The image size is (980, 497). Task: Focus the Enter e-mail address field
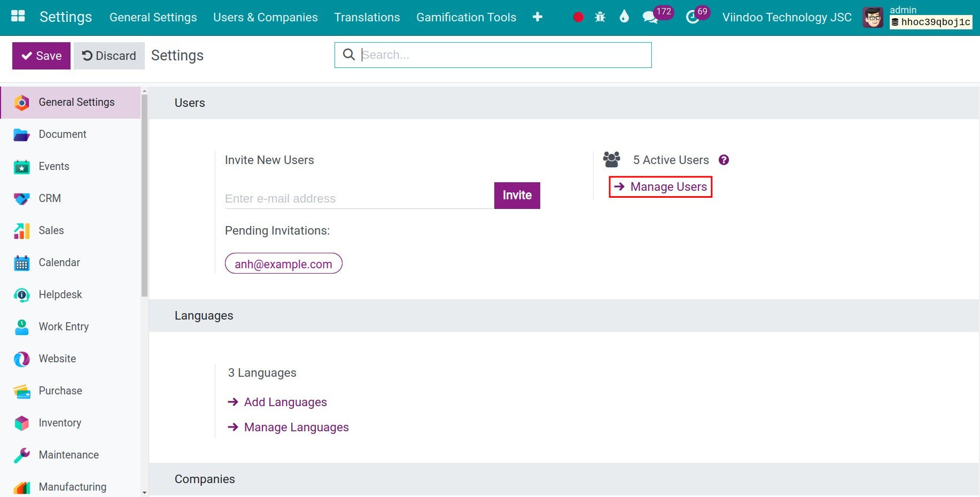click(x=359, y=198)
